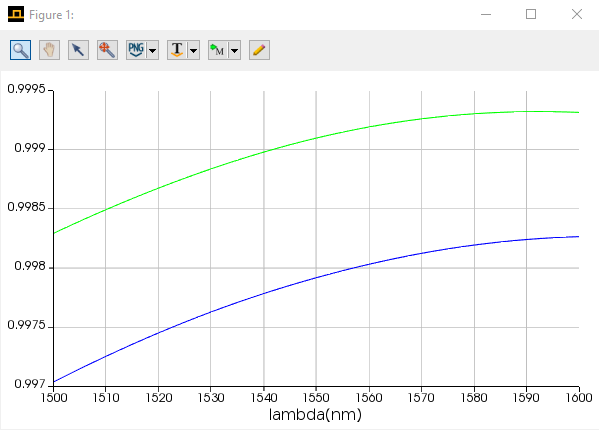Click the lambda(nm) x-axis label
The image size is (599, 430).
tap(315, 414)
